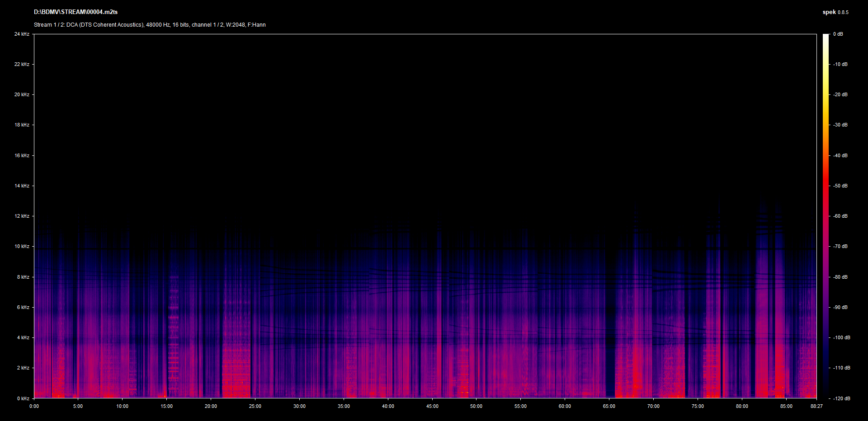Click the -120 dB scale label
The width and height of the screenshot is (868, 421).
coord(841,398)
